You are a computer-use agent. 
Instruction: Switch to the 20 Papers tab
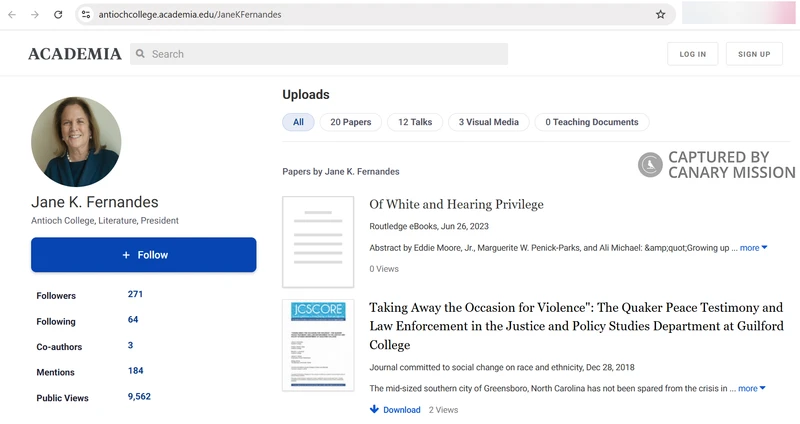point(351,122)
